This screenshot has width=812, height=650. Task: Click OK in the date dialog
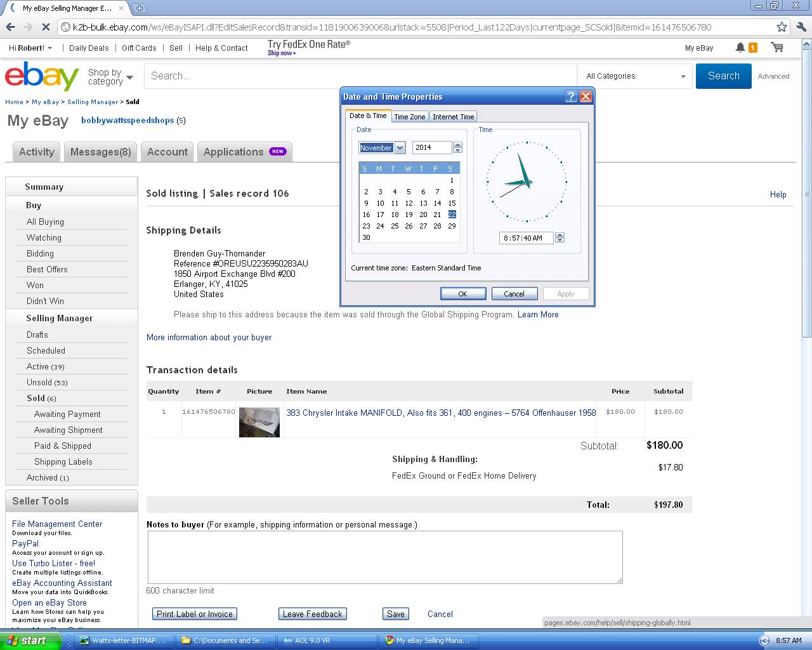coord(463,294)
